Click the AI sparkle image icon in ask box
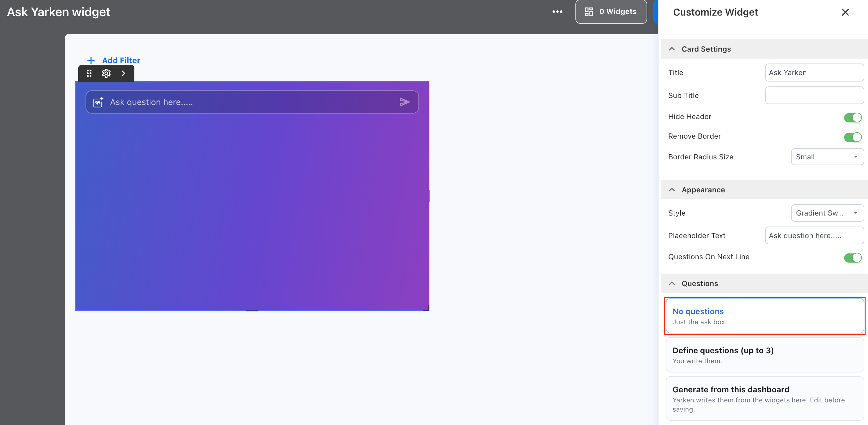868x425 pixels. [x=98, y=102]
